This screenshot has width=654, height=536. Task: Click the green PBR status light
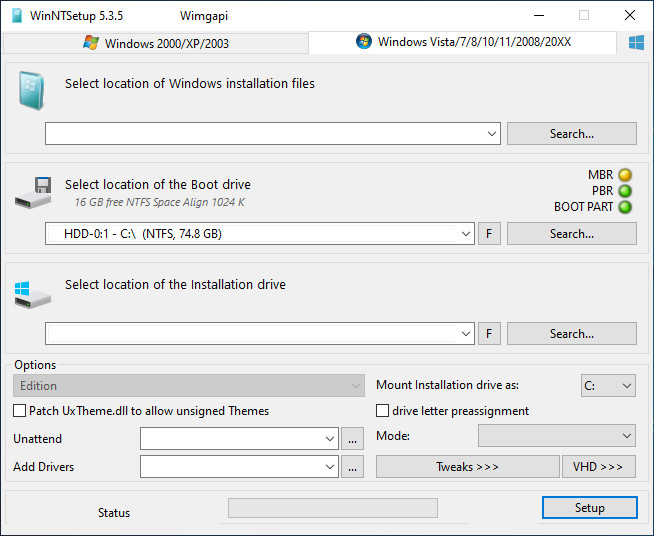tap(625, 191)
